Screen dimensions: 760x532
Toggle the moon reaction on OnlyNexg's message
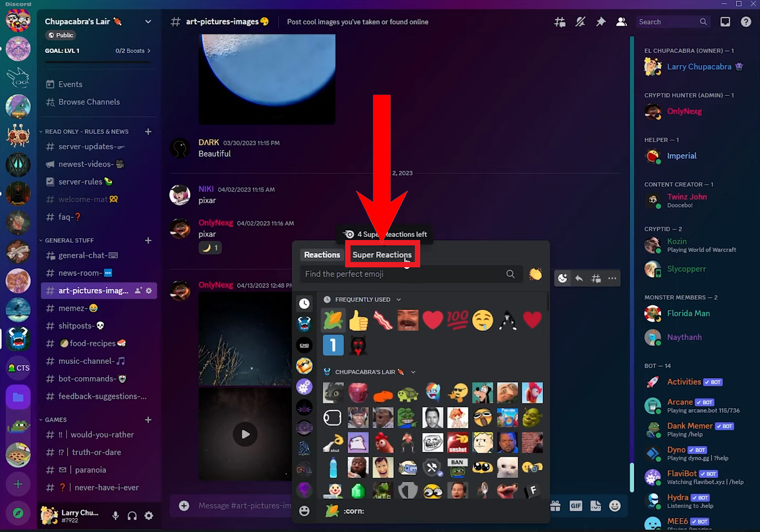210,248
